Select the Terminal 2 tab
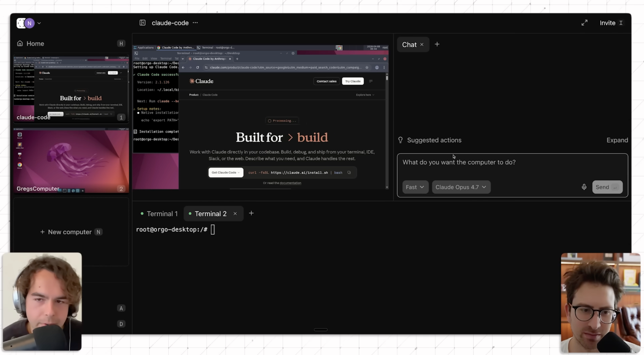Image resolution: width=644 pixels, height=355 pixels. tap(210, 214)
